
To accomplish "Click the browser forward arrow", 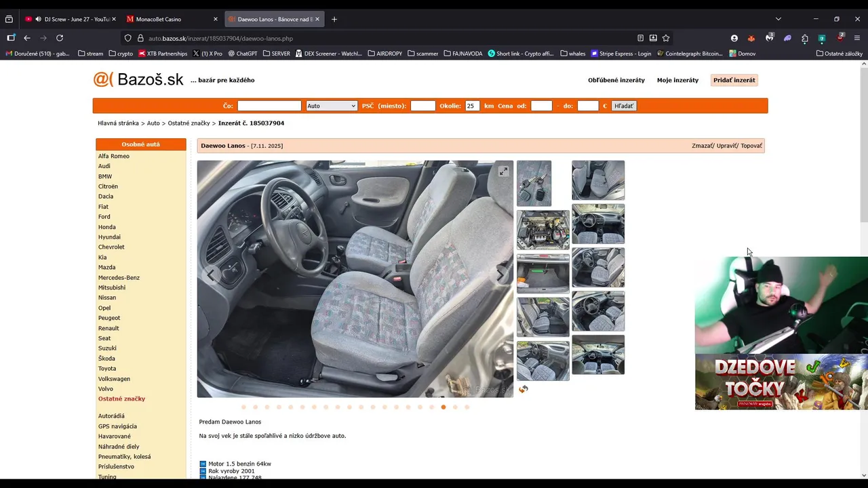I will 43,38.
